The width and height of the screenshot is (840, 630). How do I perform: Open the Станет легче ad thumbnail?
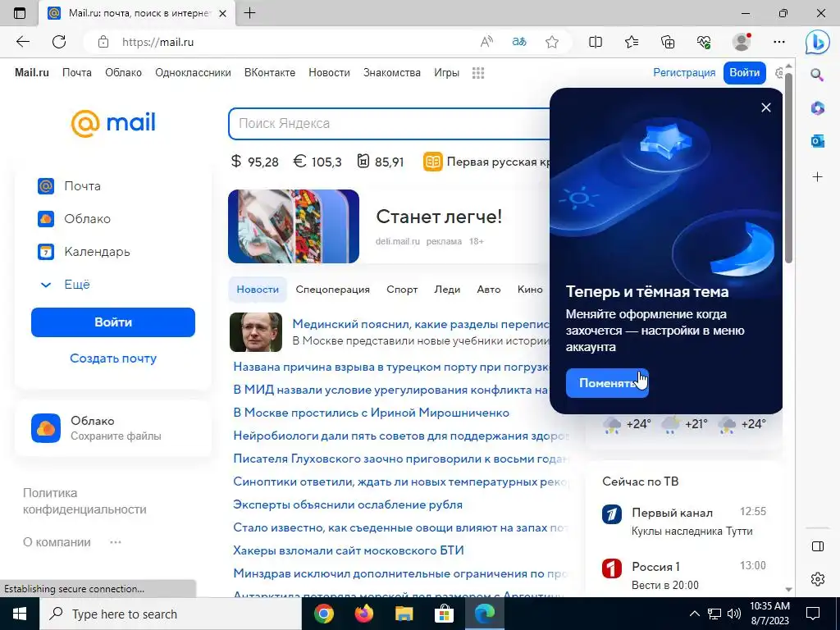click(x=294, y=226)
